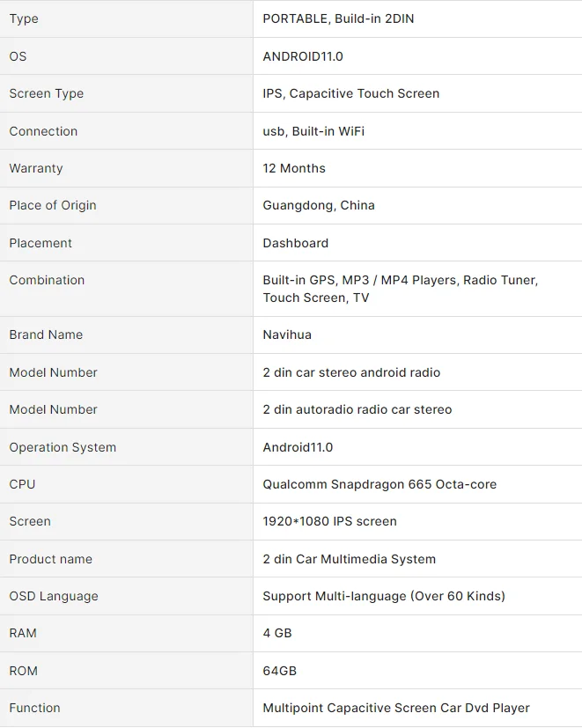
Task: Click the Combination row label
Action: coord(47,280)
